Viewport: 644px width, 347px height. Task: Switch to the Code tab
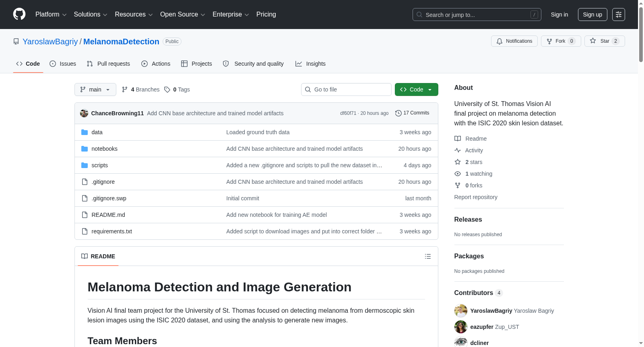coord(28,64)
